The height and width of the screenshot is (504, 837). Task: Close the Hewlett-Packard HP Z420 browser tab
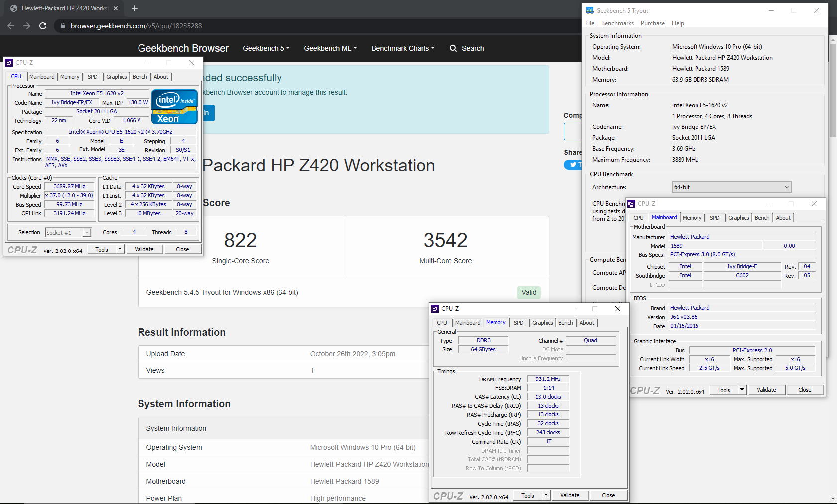tap(116, 8)
